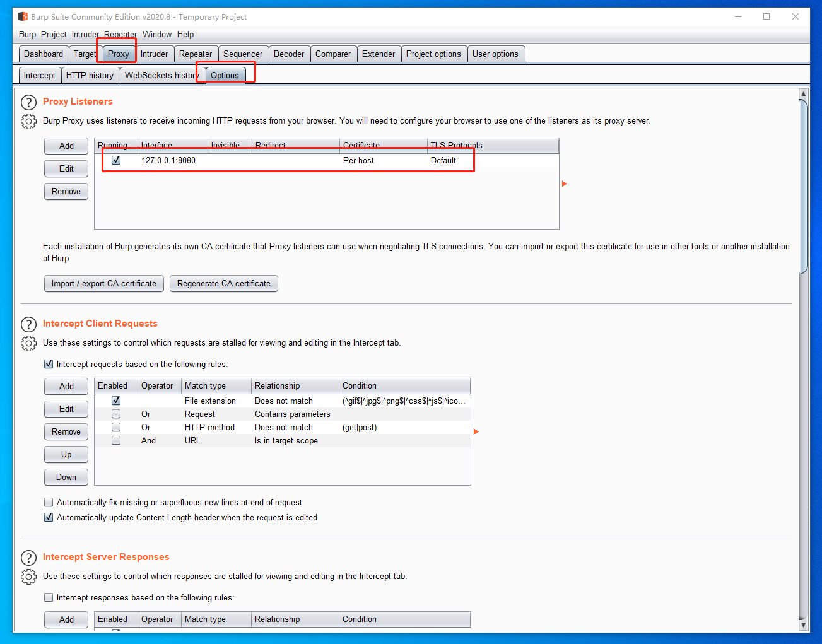Image resolution: width=822 pixels, height=644 pixels.
Task: Click the Match type header in client rules table
Action: pos(216,385)
